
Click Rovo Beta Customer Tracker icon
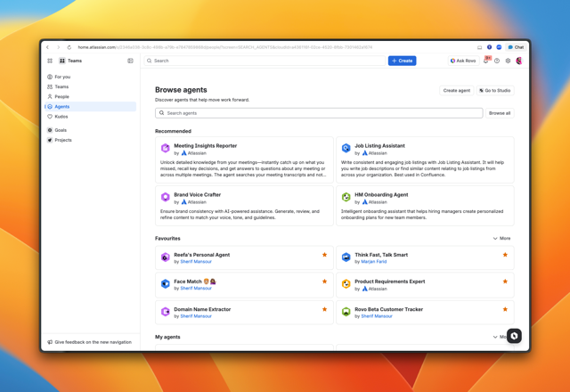[x=346, y=312]
